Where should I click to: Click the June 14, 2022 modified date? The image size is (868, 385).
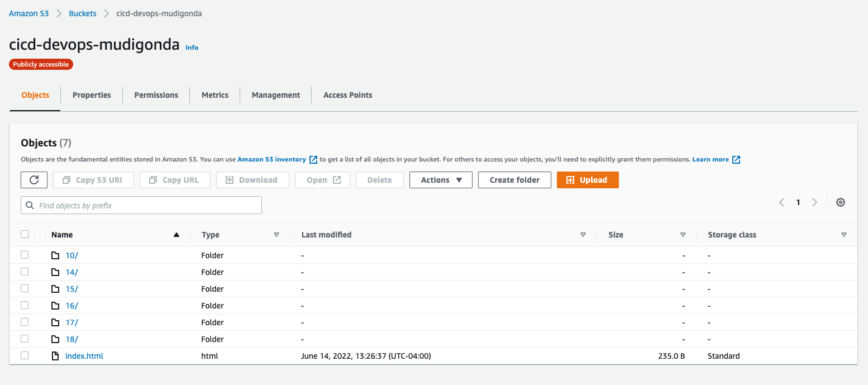point(366,356)
